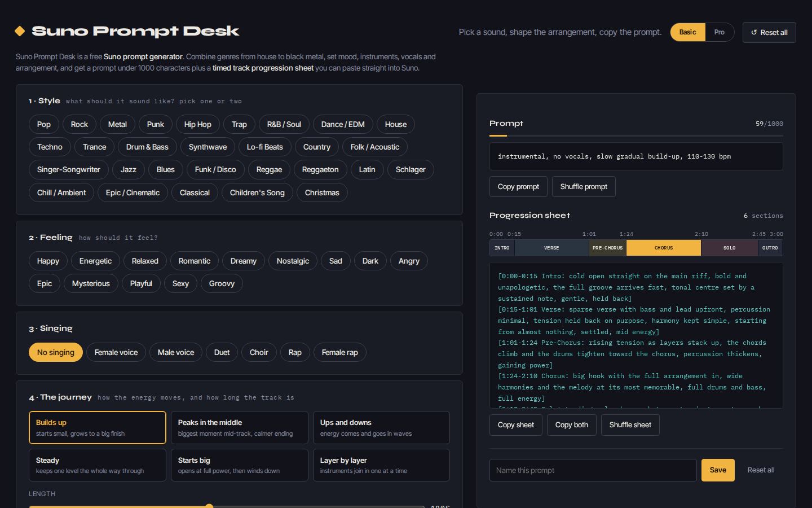Choose Male voice singing

(176, 352)
